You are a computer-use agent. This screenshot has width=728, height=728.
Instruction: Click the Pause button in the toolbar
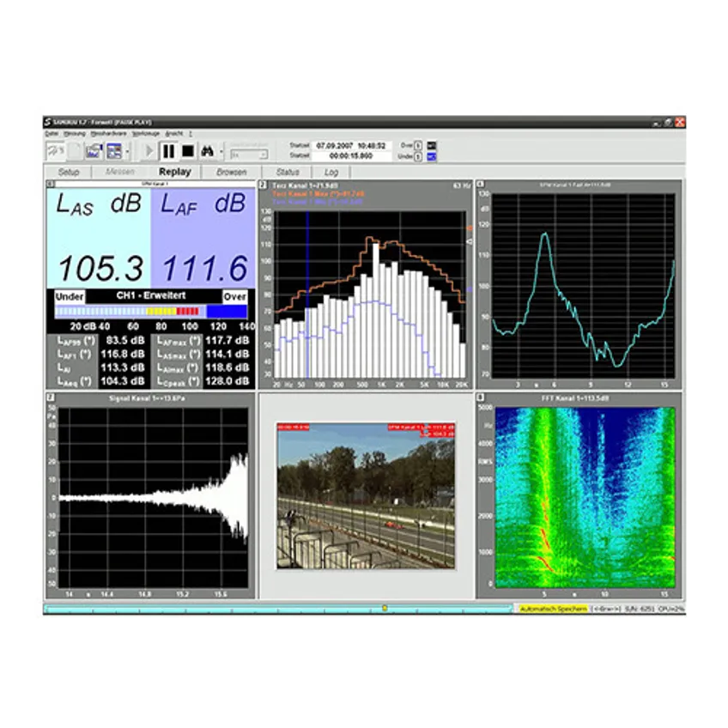tap(168, 151)
